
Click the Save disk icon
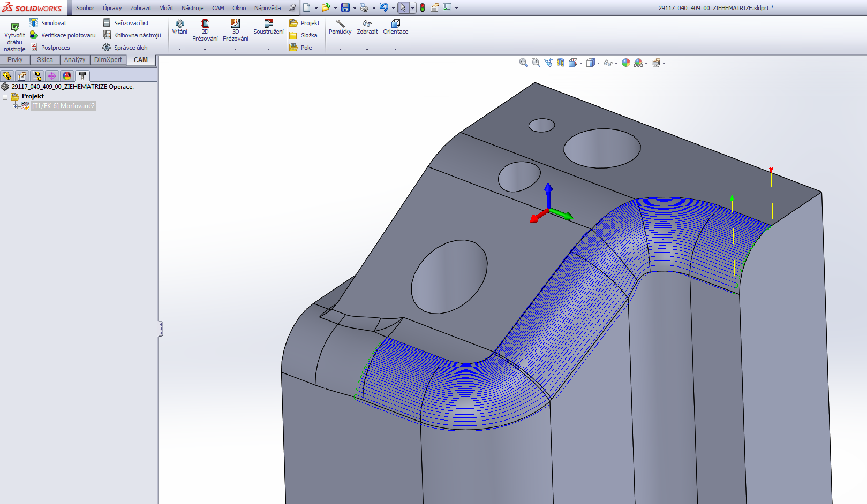pos(345,7)
